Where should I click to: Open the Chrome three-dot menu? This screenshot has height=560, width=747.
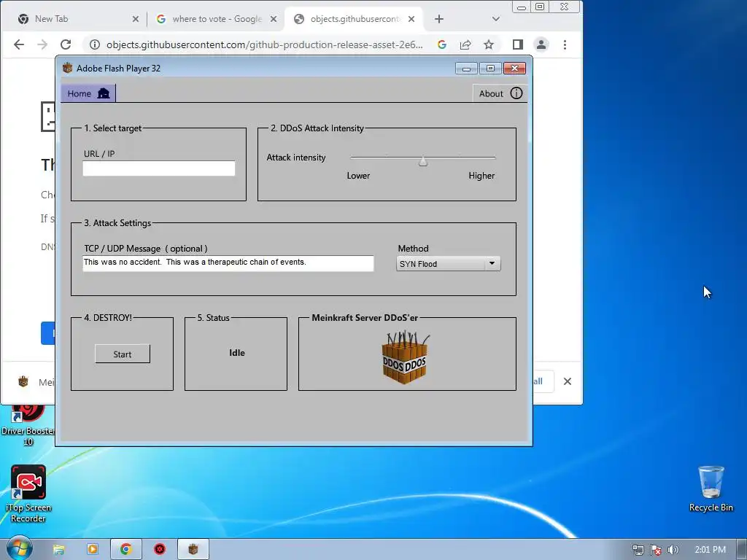(565, 44)
